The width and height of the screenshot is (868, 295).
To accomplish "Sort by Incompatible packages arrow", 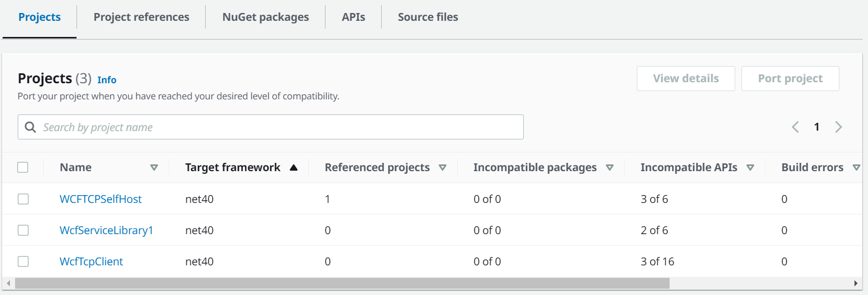I will [x=610, y=168].
